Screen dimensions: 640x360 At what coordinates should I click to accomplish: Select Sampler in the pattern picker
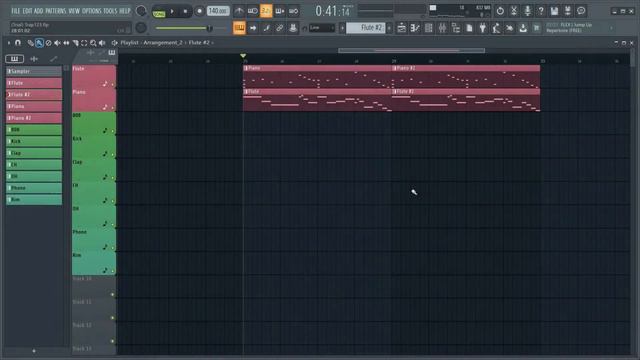pos(34,71)
